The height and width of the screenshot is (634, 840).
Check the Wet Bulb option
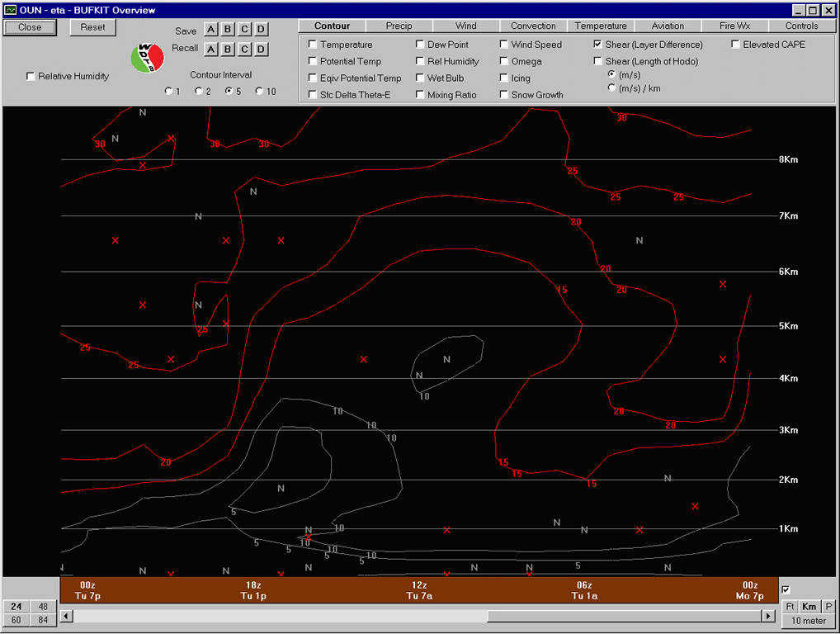420,78
